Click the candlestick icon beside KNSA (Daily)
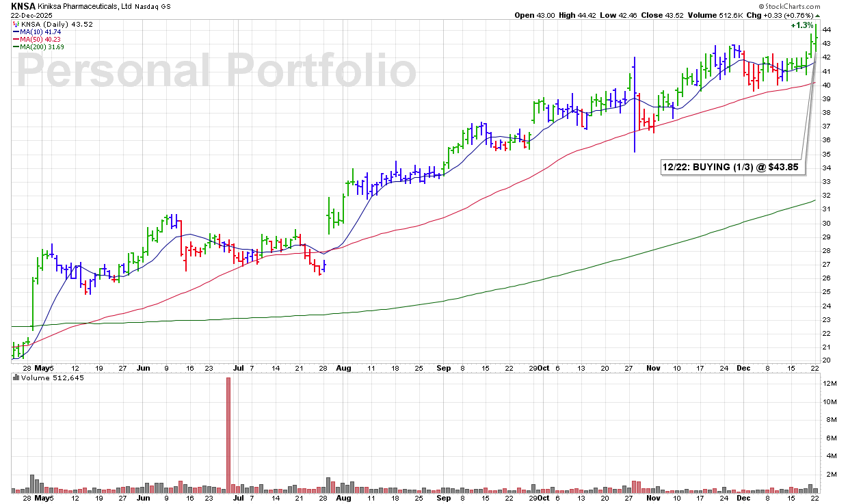 16,25
